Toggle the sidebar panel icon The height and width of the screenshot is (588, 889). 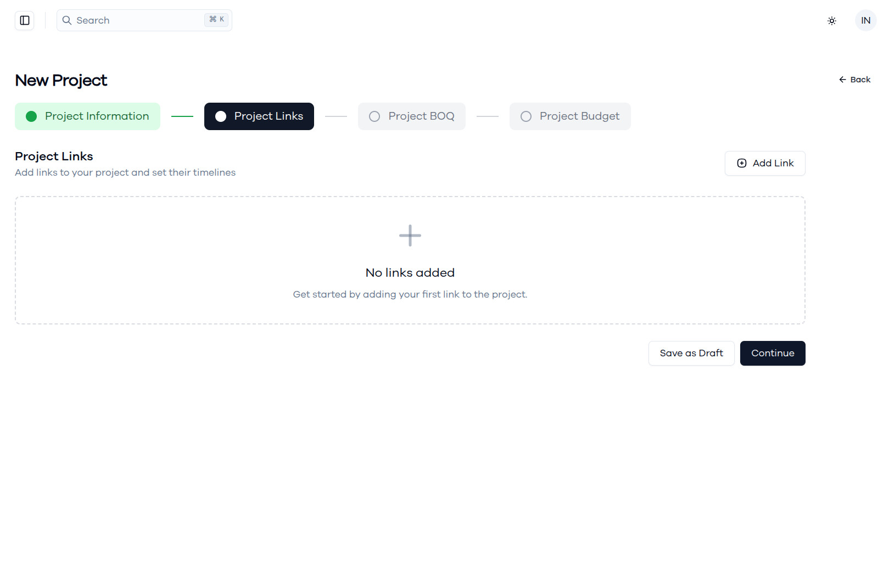click(x=25, y=20)
